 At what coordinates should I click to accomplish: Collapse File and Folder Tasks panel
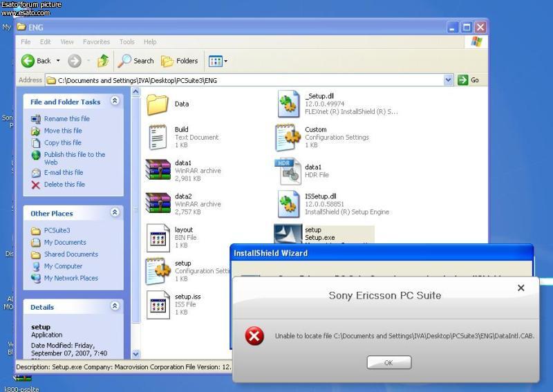[x=115, y=101]
